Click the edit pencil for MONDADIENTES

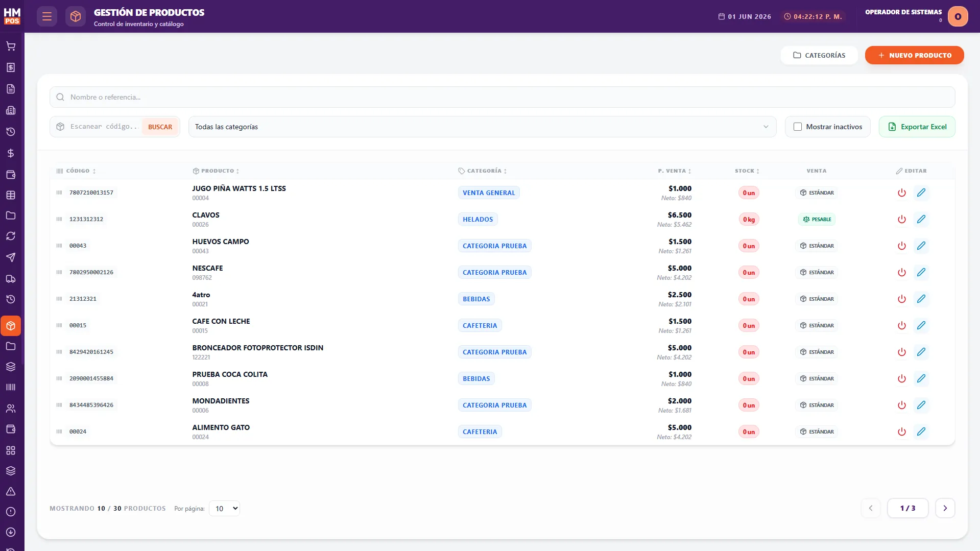click(x=921, y=405)
